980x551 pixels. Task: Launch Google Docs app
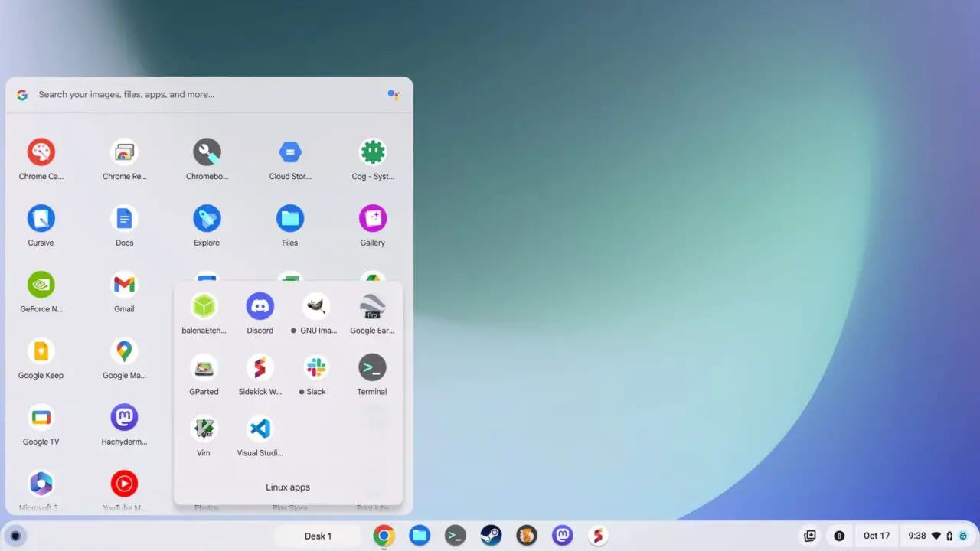[x=124, y=219]
